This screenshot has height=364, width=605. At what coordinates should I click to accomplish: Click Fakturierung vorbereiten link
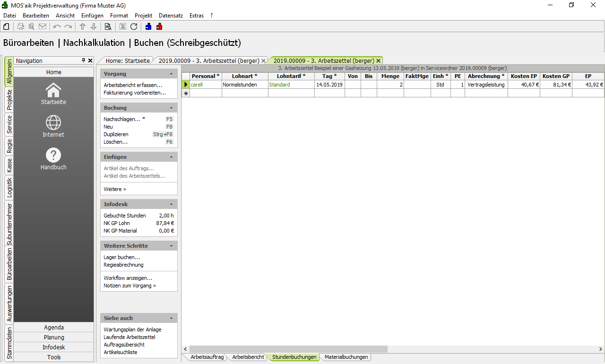pyautogui.click(x=135, y=93)
